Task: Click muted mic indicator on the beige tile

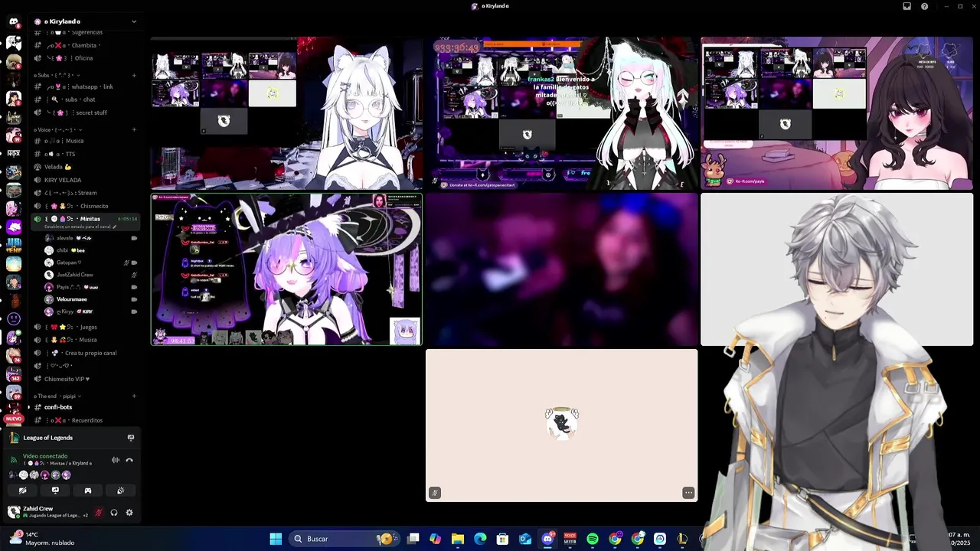Action: coord(435,493)
